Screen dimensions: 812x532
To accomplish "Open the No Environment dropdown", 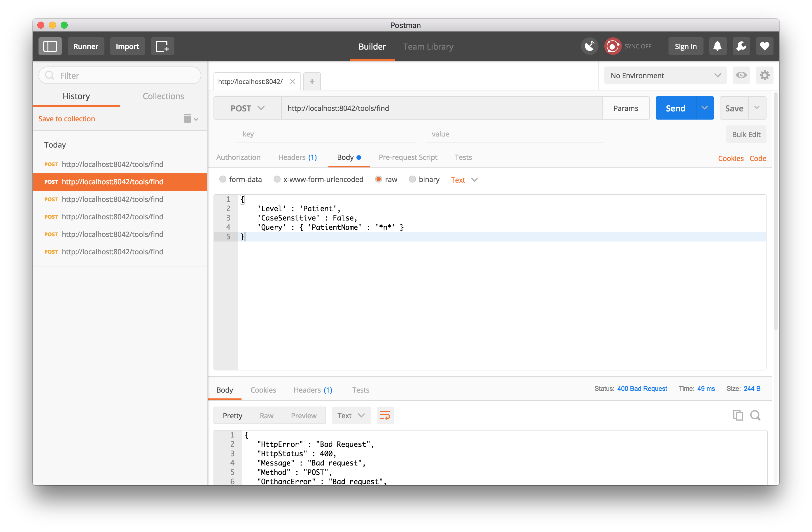I will 665,76.
